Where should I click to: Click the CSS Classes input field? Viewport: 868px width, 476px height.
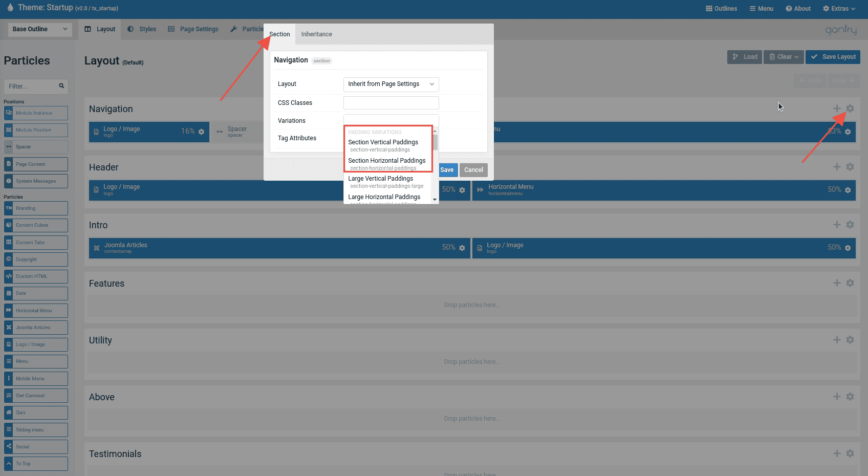(x=390, y=103)
